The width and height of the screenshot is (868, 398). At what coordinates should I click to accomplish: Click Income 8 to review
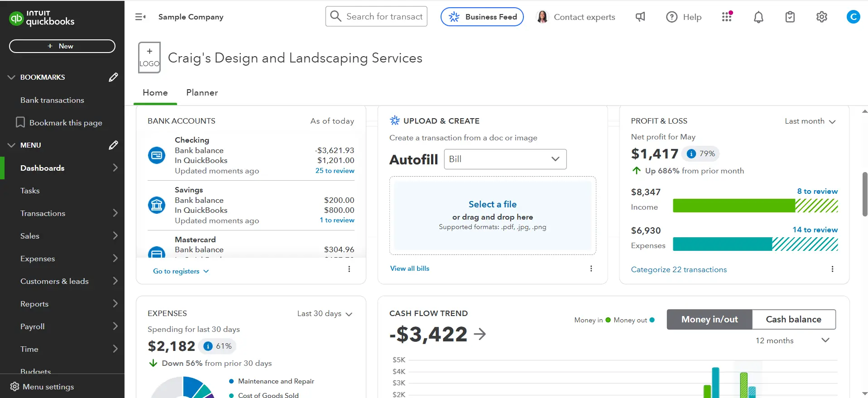(x=817, y=191)
